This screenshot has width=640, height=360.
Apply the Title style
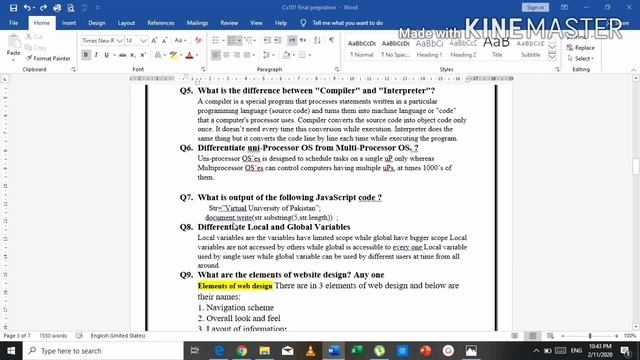click(497, 48)
